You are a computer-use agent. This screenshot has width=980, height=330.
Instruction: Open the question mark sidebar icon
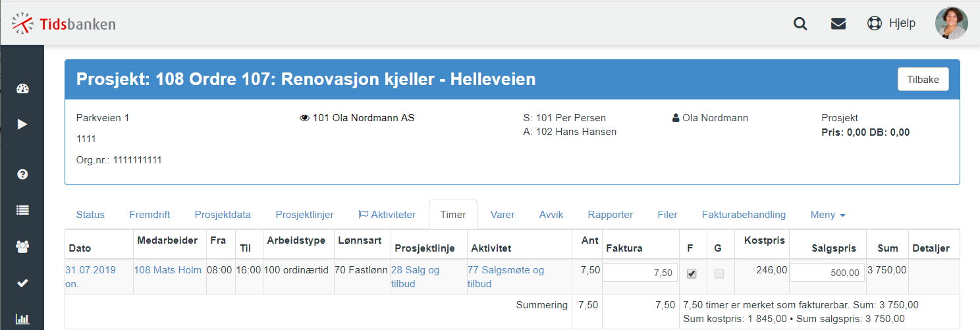coord(22,175)
